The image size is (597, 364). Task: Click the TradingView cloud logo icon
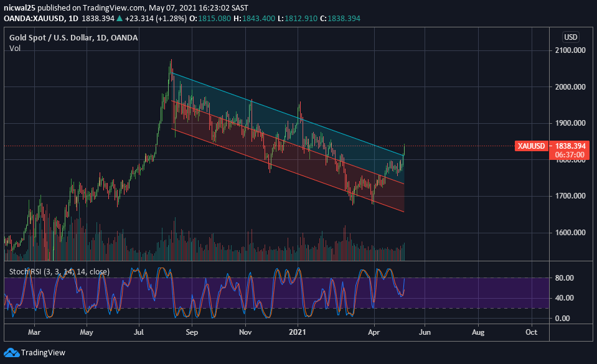point(11,353)
